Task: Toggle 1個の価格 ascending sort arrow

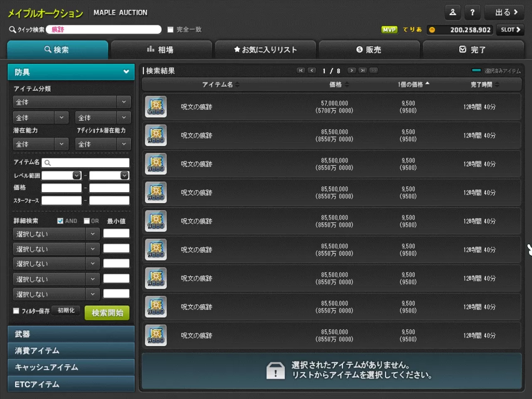Action: (x=427, y=84)
